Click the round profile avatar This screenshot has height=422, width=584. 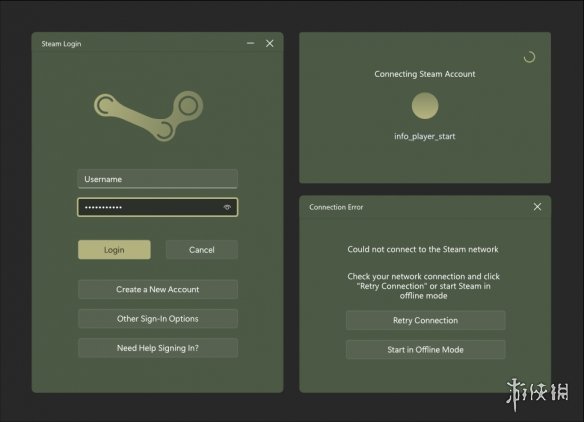(x=425, y=106)
